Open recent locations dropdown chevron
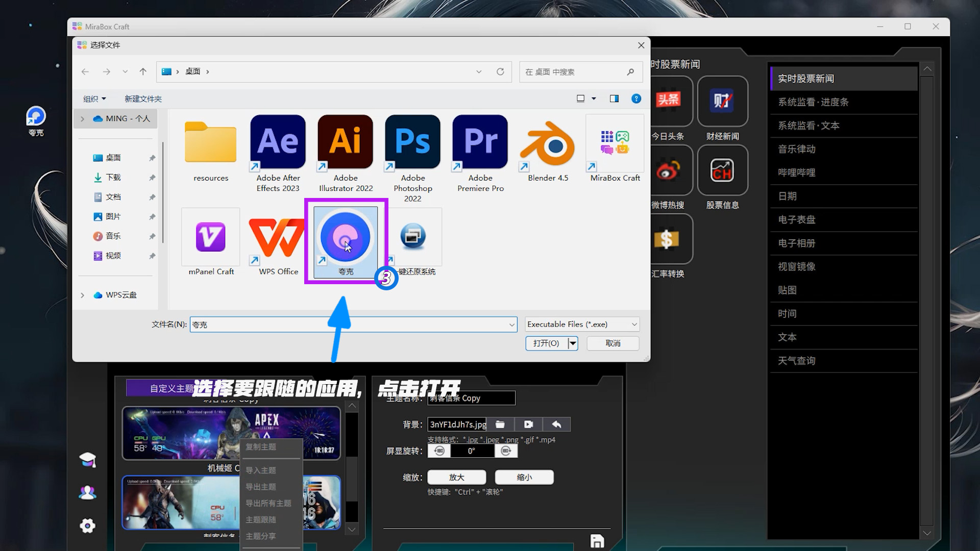Image resolution: width=980 pixels, height=551 pixels. coord(125,72)
